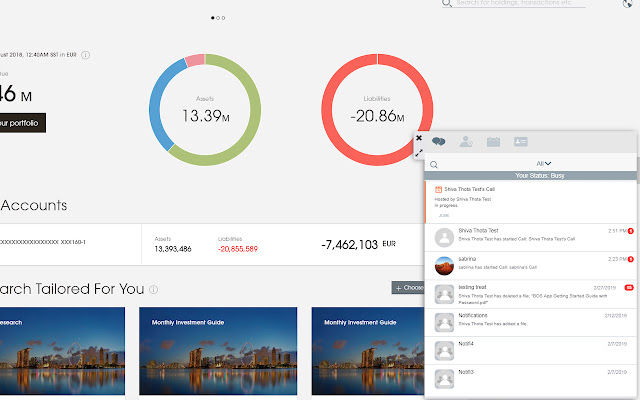The width and height of the screenshot is (640, 400).
Task: Click the search magnifier in the chat panel
Action: (x=434, y=164)
